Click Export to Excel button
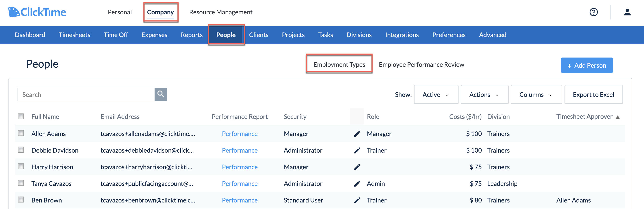This screenshot has height=209, width=644. point(593,95)
